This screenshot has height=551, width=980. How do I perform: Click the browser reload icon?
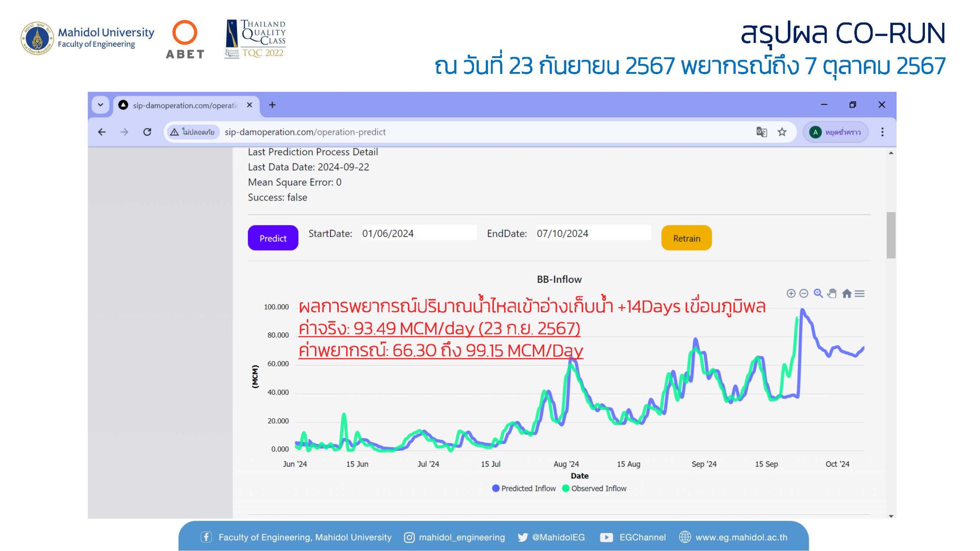(147, 132)
